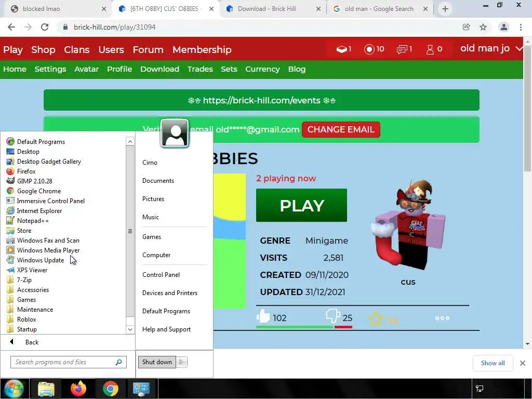Open the bricks currency counter showing 1

click(344, 49)
